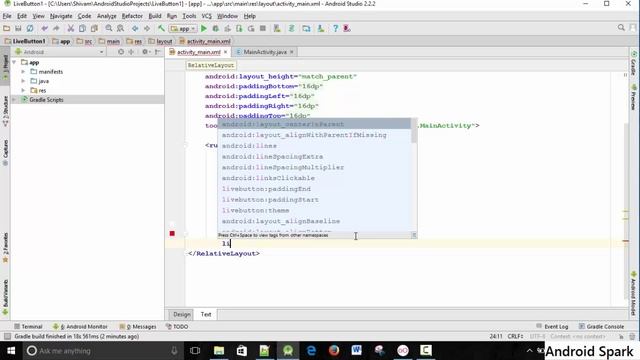The width and height of the screenshot is (640, 360).
Task: Click the Sync Gradle toolbar icon
Action: click(x=291, y=28)
